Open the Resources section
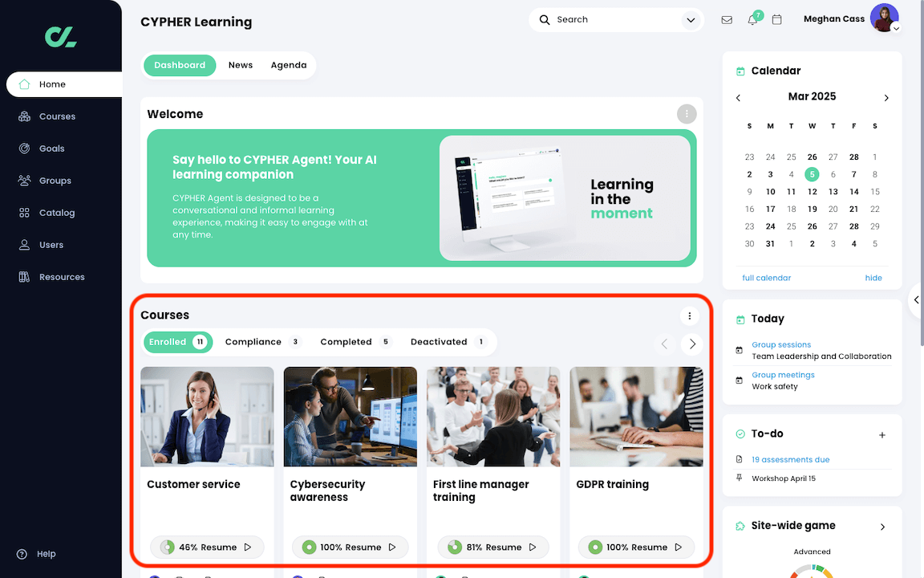This screenshot has width=924, height=578. (x=62, y=277)
